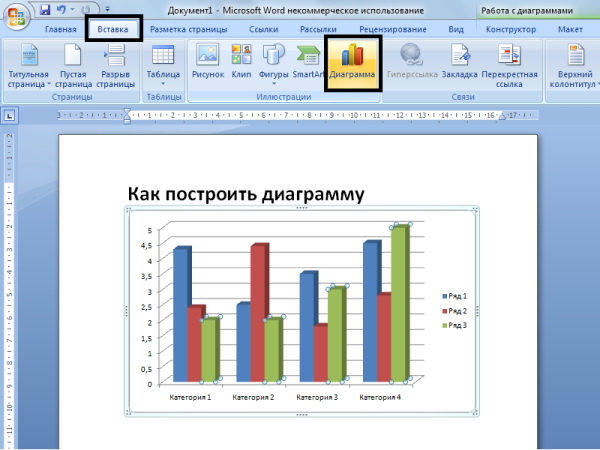The height and width of the screenshot is (450, 600).
Task: Expand the Таблица (Table) dropdown
Action: tap(163, 62)
